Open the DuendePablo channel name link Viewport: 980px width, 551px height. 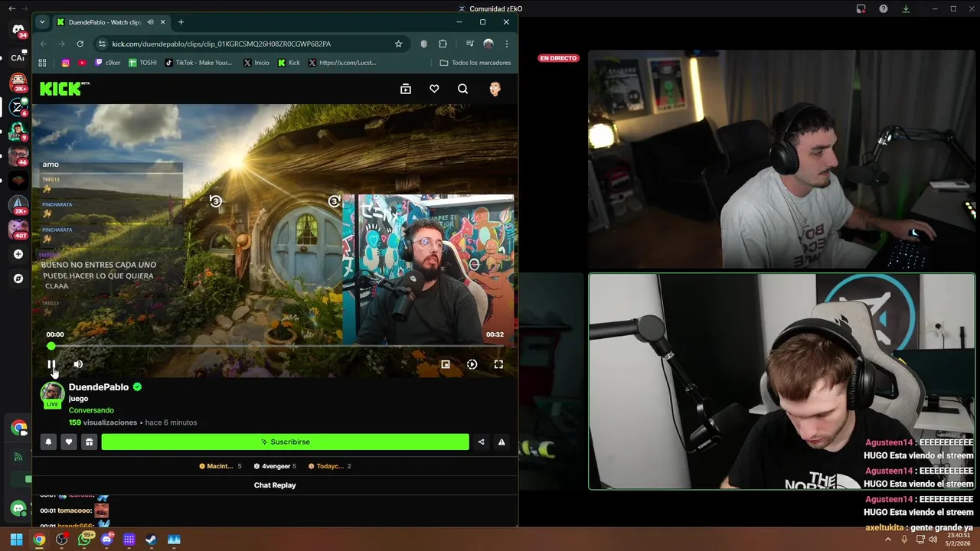[99, 387]
